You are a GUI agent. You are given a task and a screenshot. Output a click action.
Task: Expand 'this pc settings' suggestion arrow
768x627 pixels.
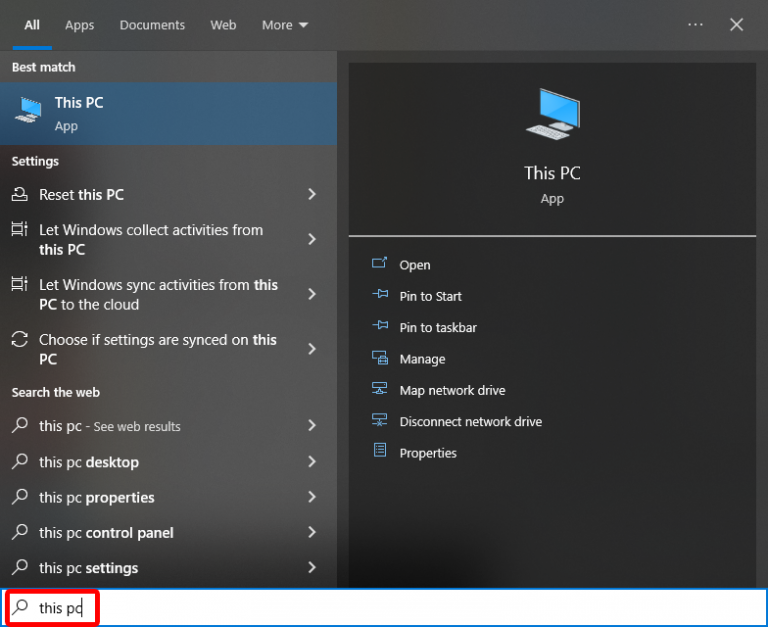[x=312, y=567]
